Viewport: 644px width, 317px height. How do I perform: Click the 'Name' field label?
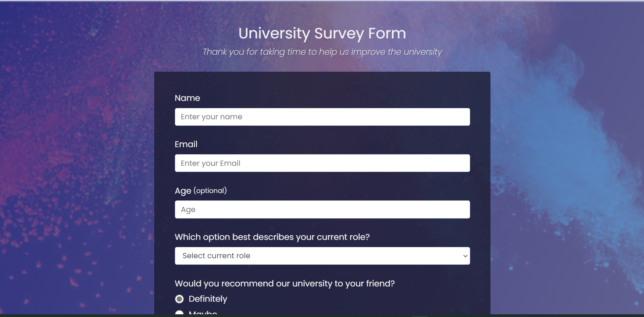click(187, 98)
